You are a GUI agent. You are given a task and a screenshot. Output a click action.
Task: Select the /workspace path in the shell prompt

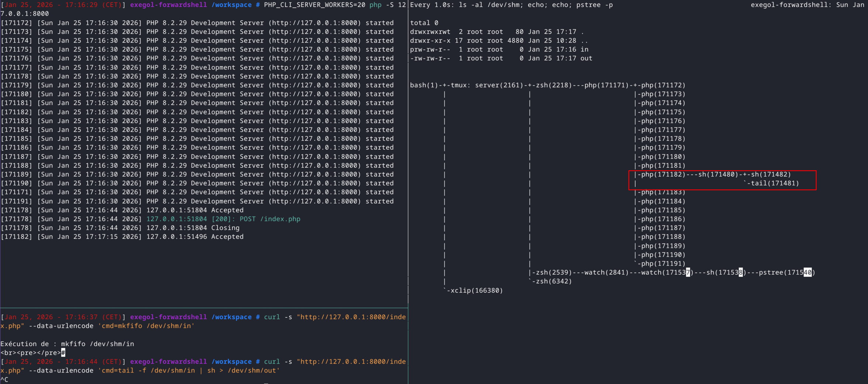[x=232, y=5]
